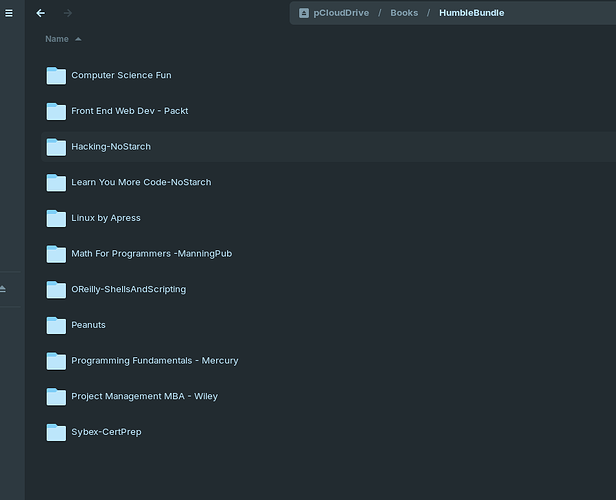Select the OReilly-ShellsAndScripting folder icon
The width and height of the screenshot is (616, 500).
(56, 289)
